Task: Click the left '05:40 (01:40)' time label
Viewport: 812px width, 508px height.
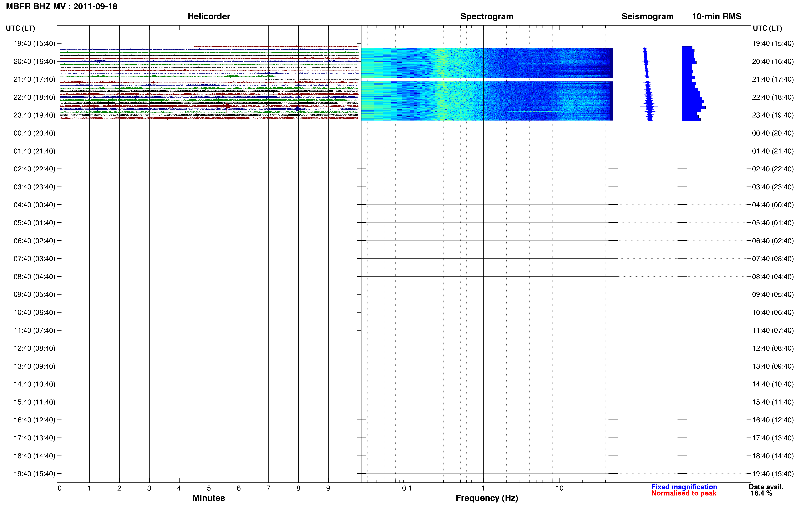Action: tap(34, 223)
